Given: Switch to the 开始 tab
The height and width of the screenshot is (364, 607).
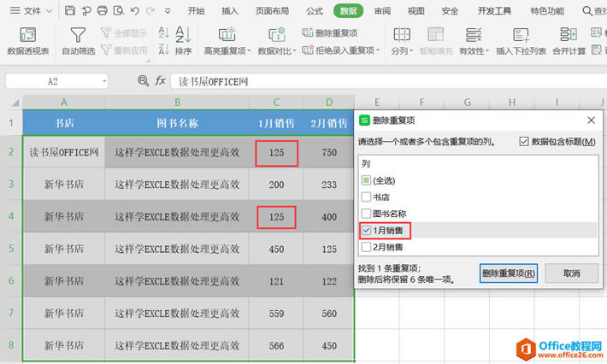Looking at the screenshot, I should point(197,11).
